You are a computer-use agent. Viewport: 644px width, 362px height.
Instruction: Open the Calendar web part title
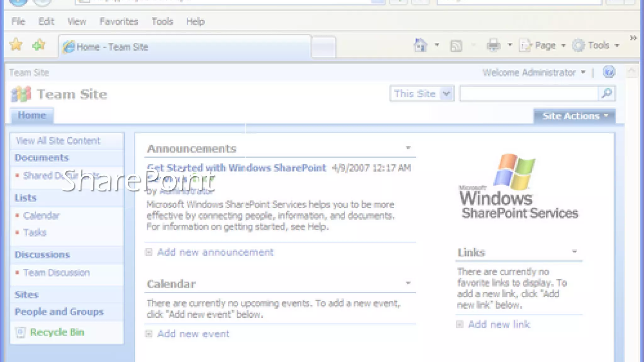pos(171,284)
